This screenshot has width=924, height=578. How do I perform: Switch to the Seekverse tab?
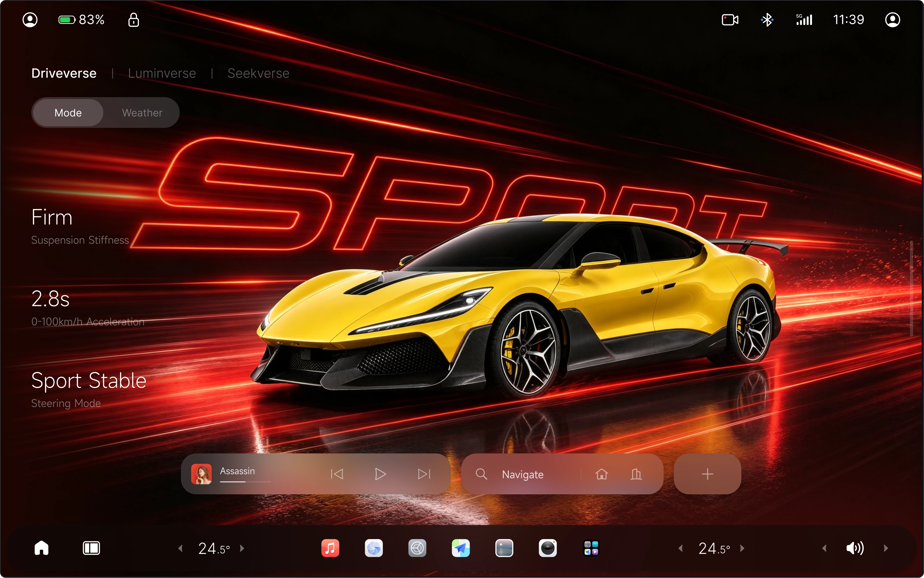point(259,73)
